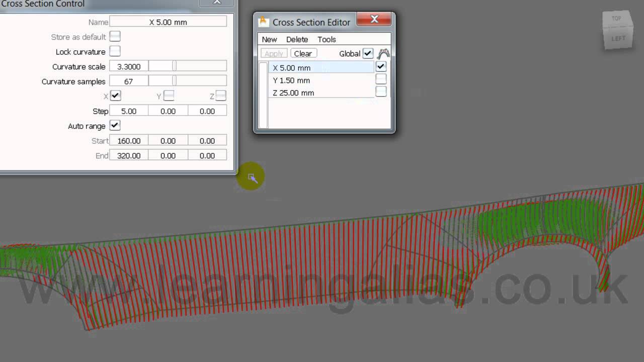Screen dimensions: 644x362
Task: Close the Cross Section Control window
Action: click(x=216, y=2)
